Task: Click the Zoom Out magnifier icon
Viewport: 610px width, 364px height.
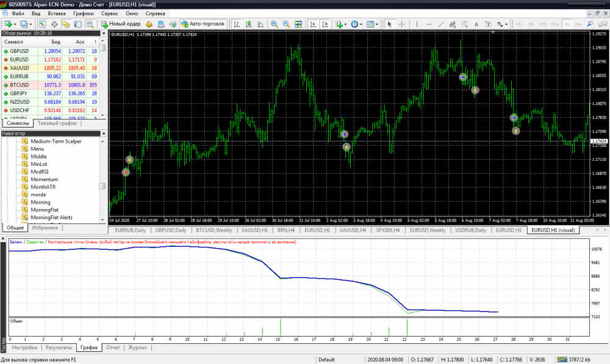Action: [286, 24]
